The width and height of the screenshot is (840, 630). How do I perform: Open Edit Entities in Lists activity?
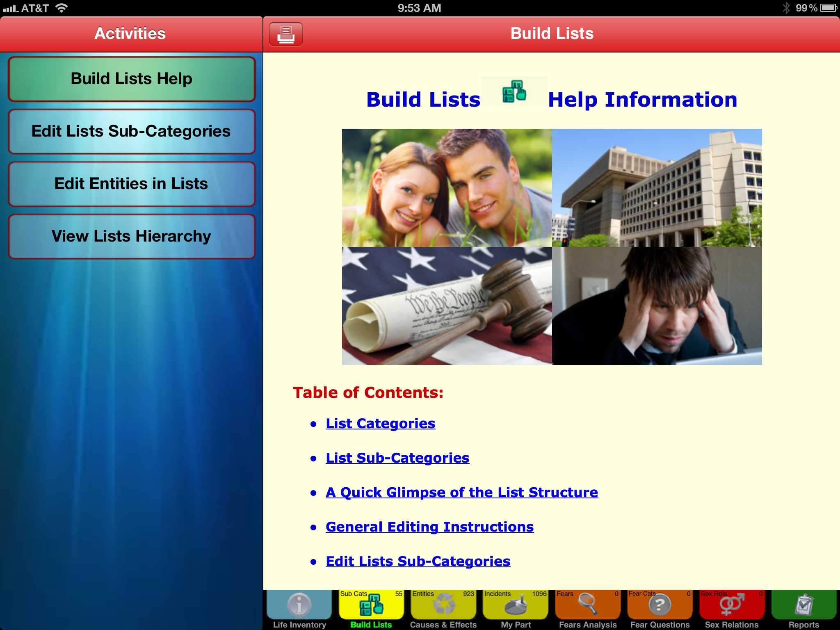click(132, 184)
